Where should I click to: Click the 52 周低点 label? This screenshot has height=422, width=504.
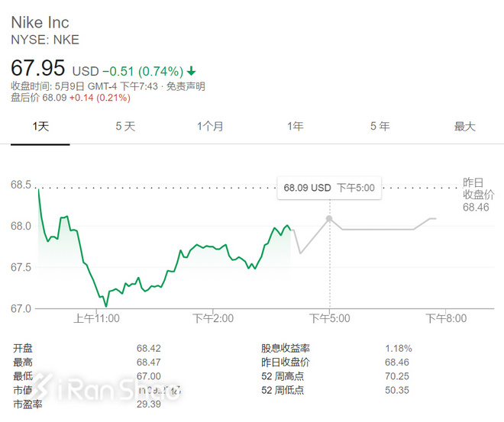point(283,391)
